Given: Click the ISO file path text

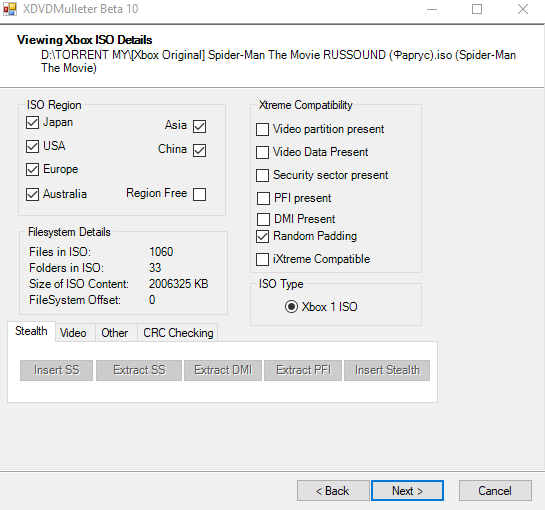Looking at the screenshot, I should tap(278, 62).
